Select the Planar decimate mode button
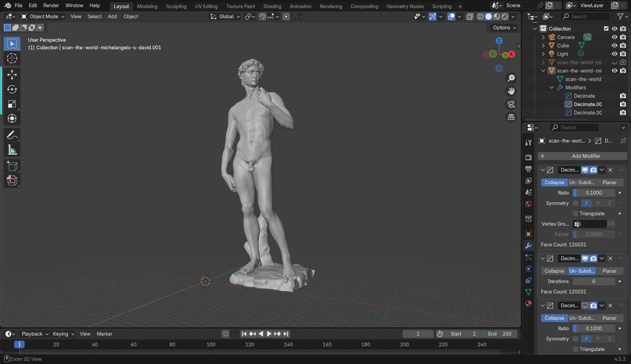 (609, 182)
